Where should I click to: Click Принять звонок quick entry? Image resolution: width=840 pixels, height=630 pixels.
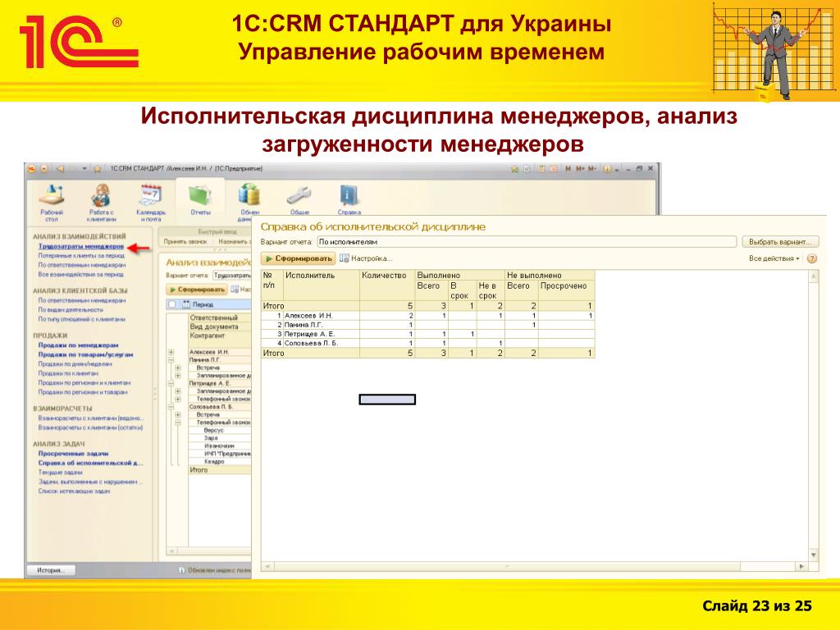pyautogui.click(x=185, y=242)
